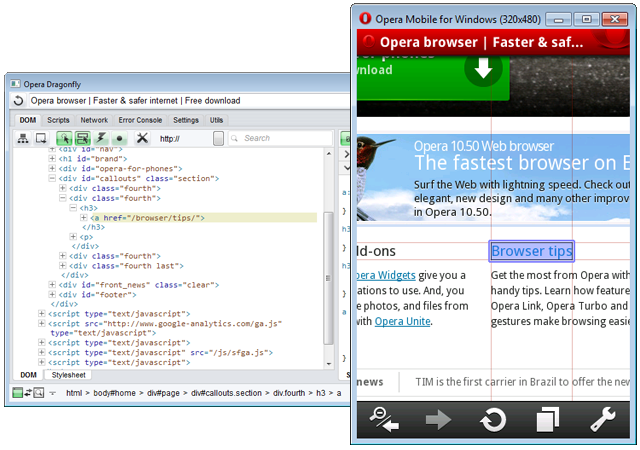The height and width of the screenshot is (450, 640).
Task: Expand the h1 id="brand" node
Action: pyautogui.click(x=52, y=158)
